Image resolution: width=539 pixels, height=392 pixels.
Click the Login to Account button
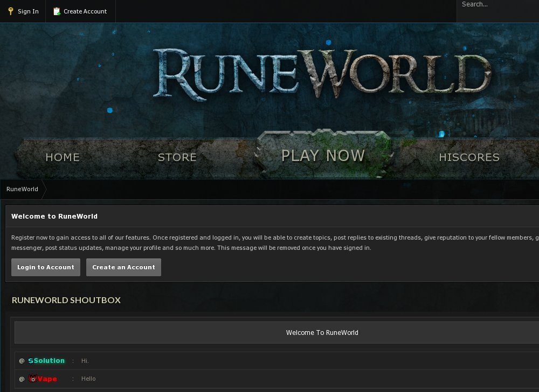click(x=46, y=267)
